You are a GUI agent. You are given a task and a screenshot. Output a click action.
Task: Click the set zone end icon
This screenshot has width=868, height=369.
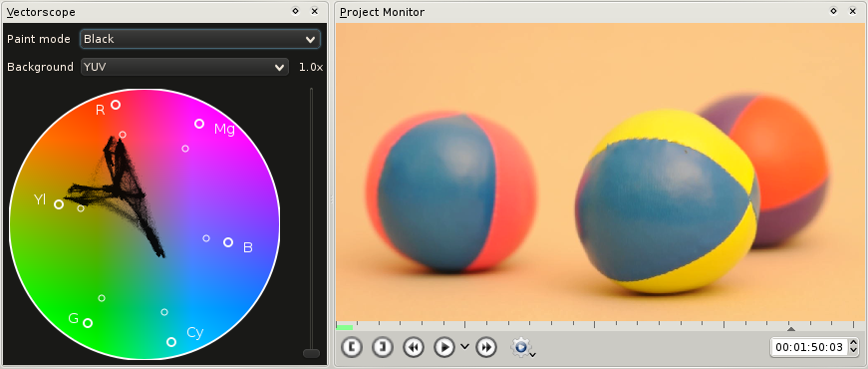[x=383, y=347]
